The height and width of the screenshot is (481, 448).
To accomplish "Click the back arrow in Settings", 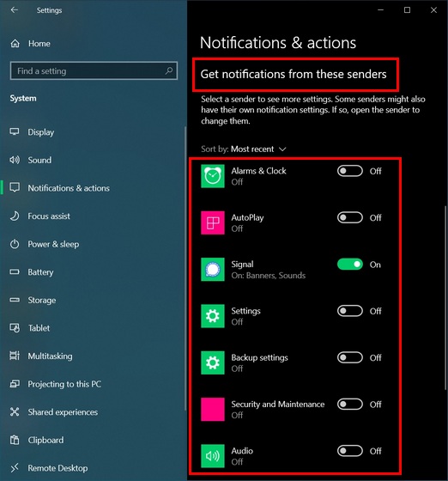I will 14,10.
